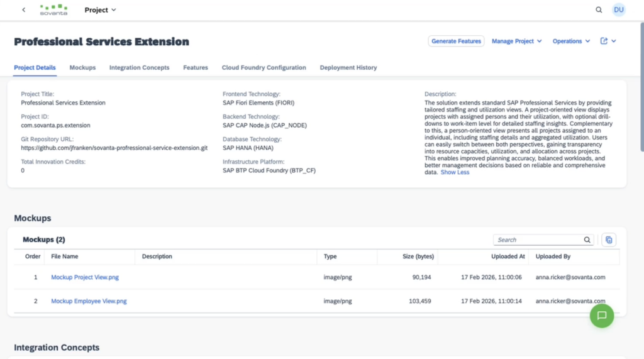Open Mockup Project View.png link
The height and width of the screenshot is (359, 644).
tap(86, 277)
